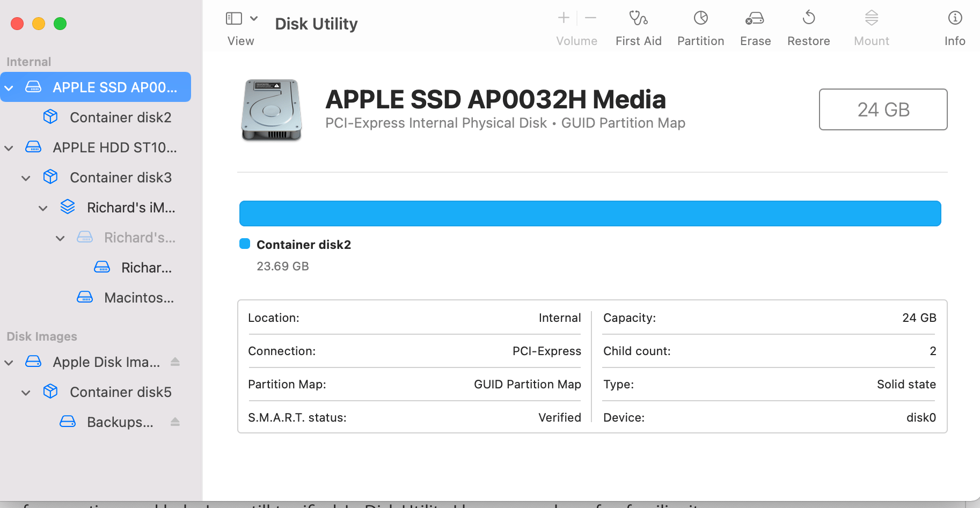Collapse the APPLE SSD AP00 tree entry
The image size is (980, 508).
(9, 87)
